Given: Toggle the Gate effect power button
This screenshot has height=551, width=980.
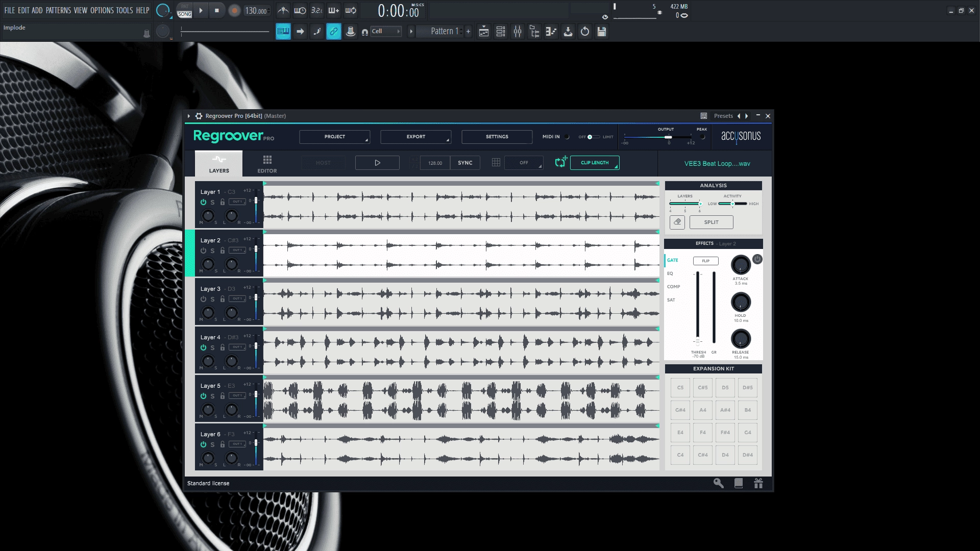Looking at the screenshot, I should 757,259.
